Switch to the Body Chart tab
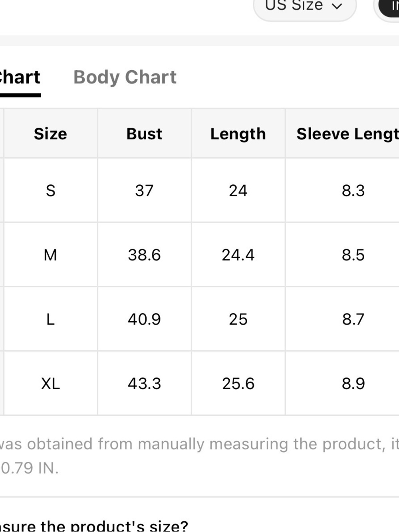 click(125, 77)
